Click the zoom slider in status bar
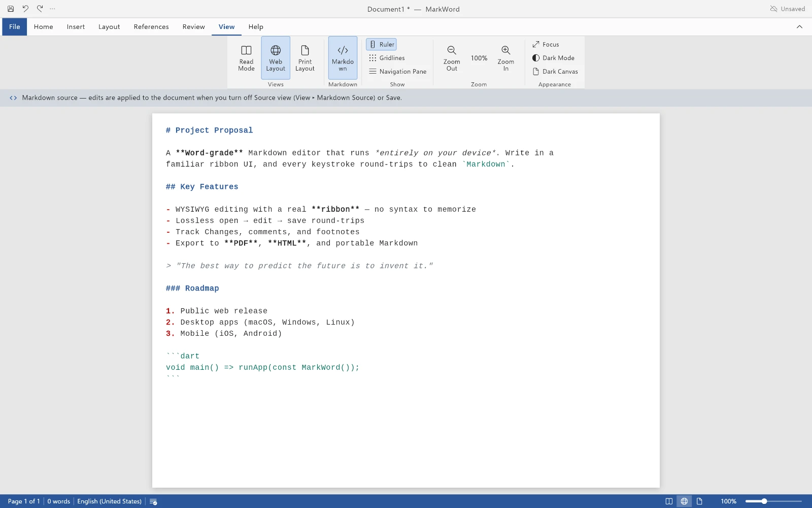 click(x=773, y=501)
